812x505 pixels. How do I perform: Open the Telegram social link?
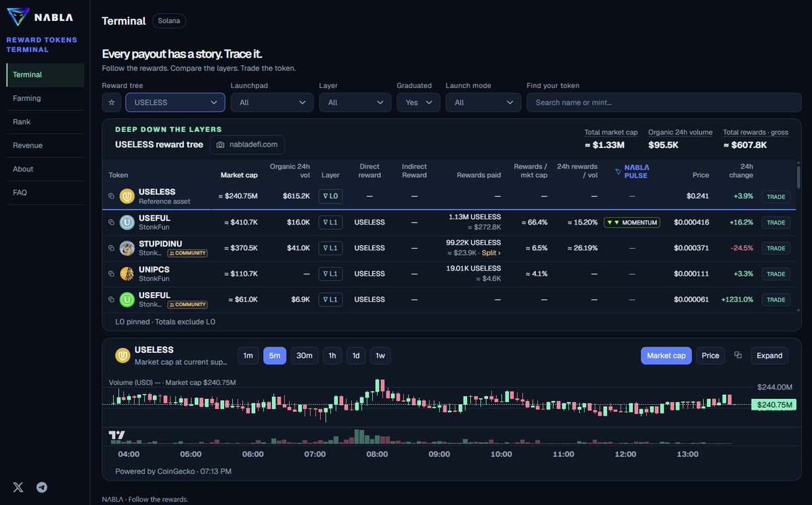42,487
